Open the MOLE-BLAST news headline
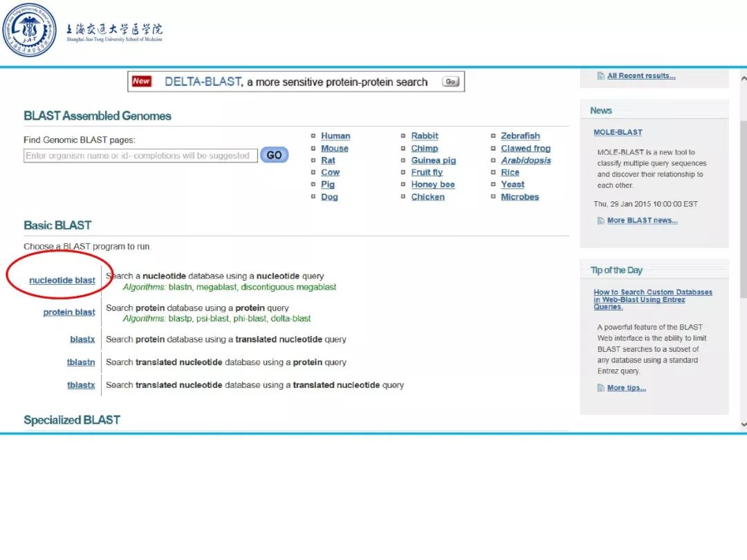The height and width of the screenshot is (560, 747). 618,132
